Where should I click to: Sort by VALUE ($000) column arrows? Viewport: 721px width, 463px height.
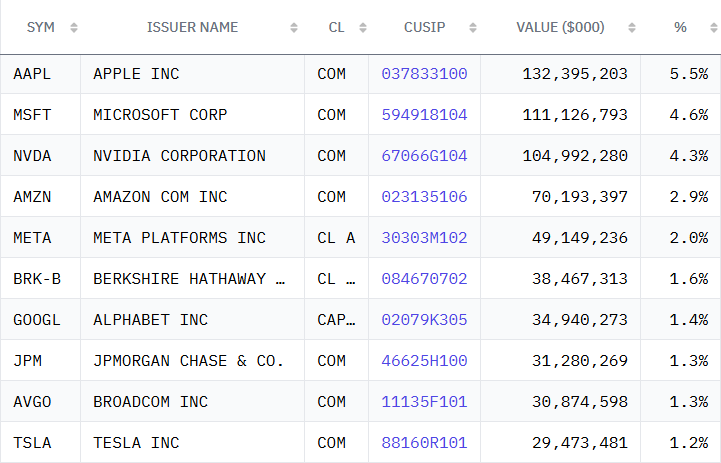(x=632, y=28)
